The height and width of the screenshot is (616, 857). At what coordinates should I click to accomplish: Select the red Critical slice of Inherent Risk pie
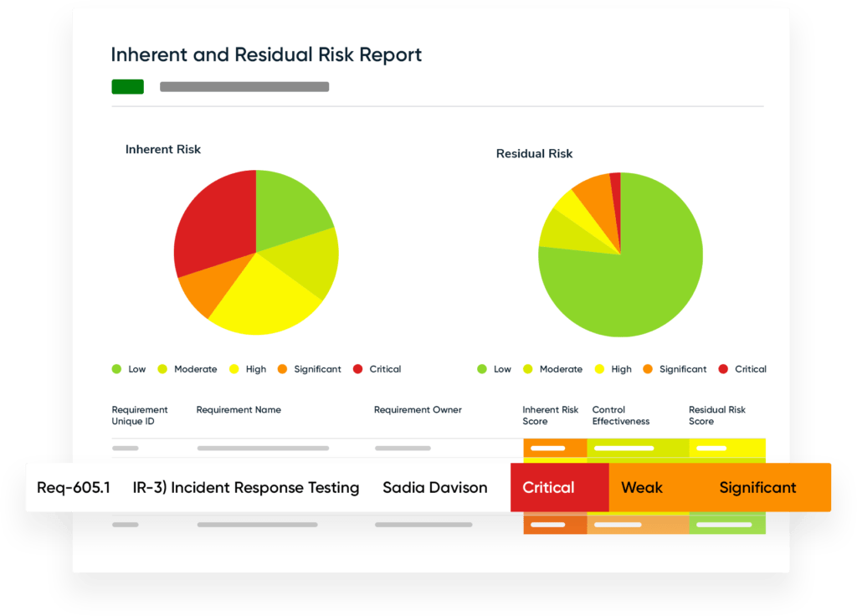pos(213,222)
